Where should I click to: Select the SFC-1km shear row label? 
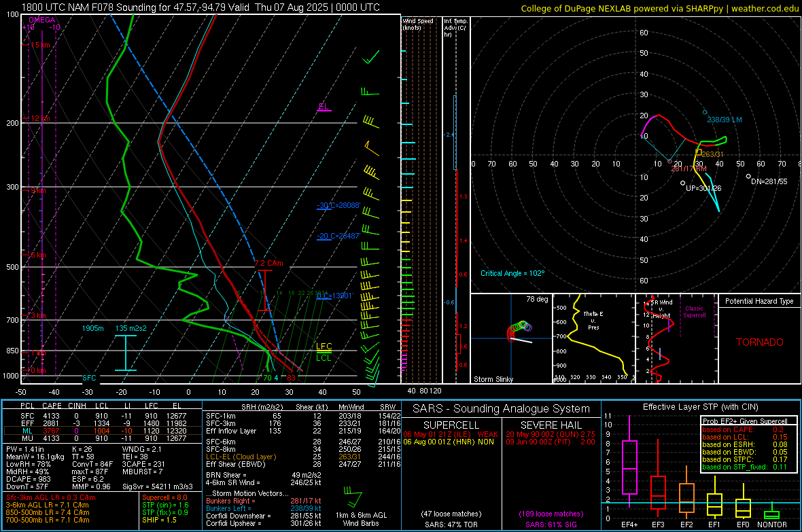click(221, 416)
